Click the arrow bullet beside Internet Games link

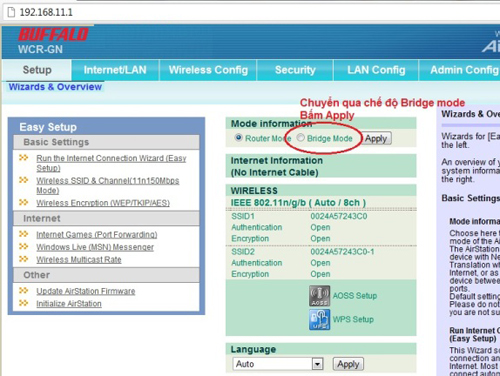(23, 234)
